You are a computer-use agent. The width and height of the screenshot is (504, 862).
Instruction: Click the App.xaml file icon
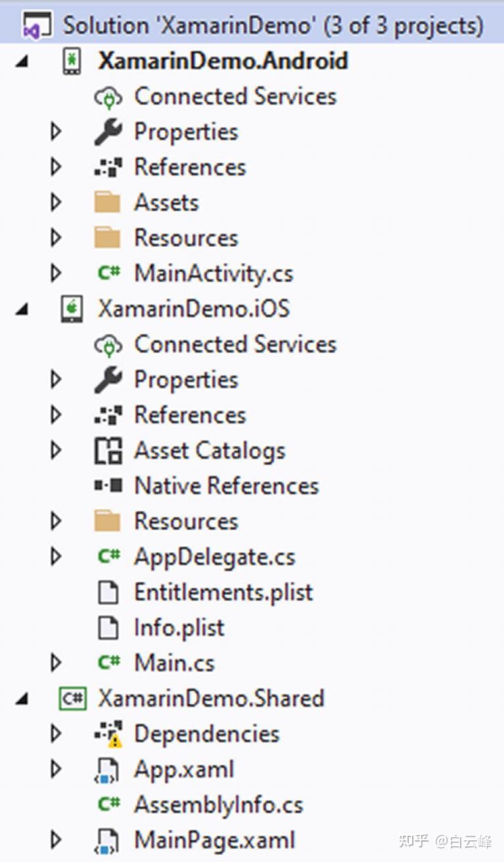click(108, 770)
